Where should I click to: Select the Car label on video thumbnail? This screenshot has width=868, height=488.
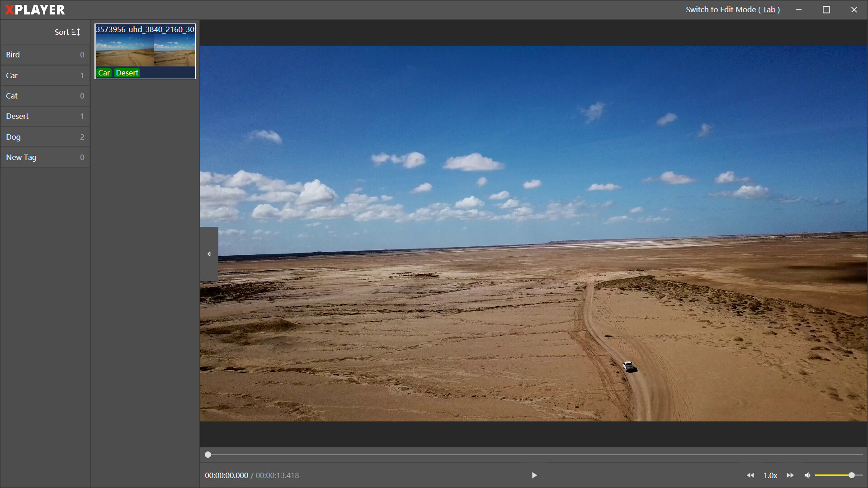[104, 73]
